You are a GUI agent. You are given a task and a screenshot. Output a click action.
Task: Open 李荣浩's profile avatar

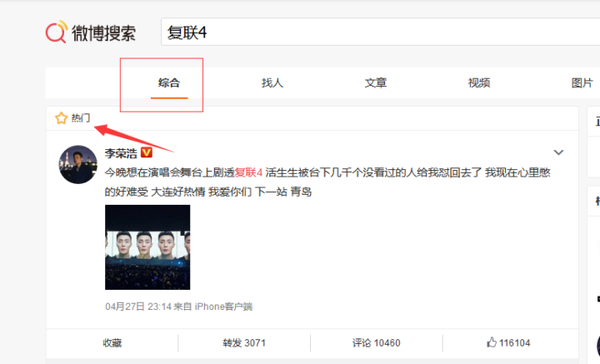78,164
